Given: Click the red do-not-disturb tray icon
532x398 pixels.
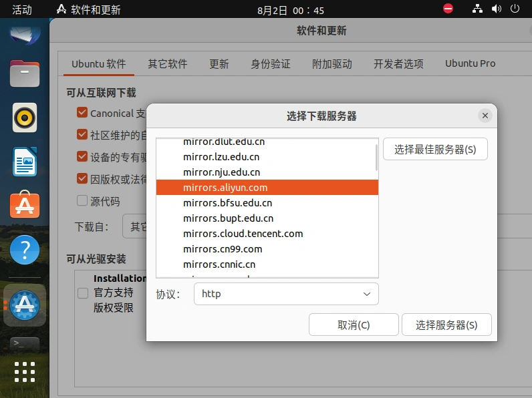Looking at the screenshot, I should coord(448,9).
